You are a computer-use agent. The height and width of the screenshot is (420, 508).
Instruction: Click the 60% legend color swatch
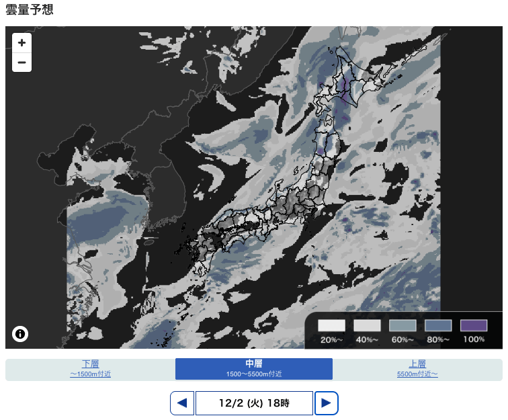(x=403, y=325)
